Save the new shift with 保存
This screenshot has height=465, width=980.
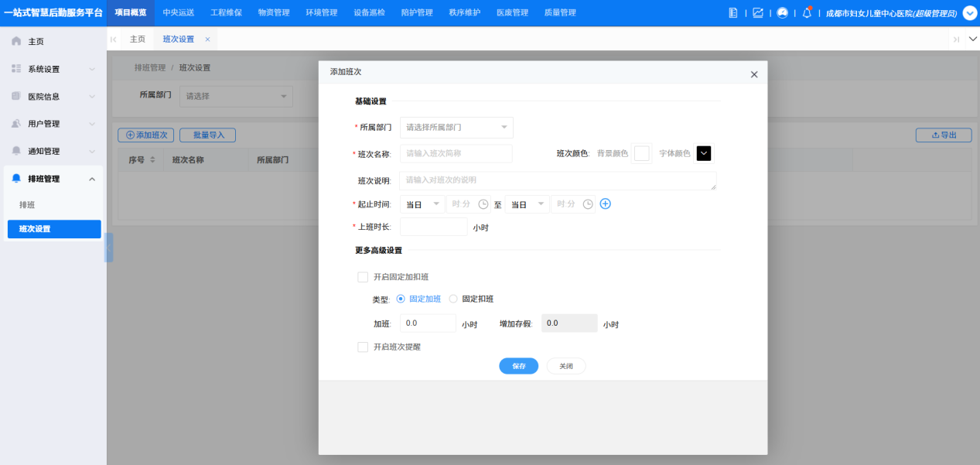(518, 366)
